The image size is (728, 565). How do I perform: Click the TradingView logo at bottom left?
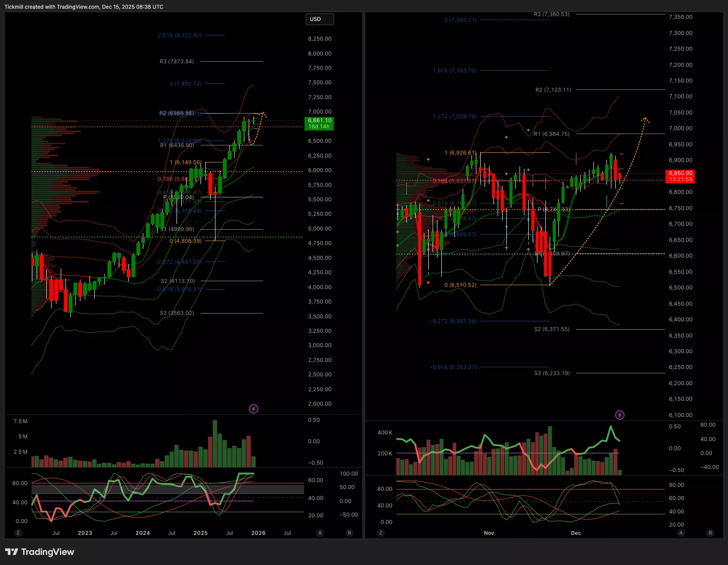[40, 552]
